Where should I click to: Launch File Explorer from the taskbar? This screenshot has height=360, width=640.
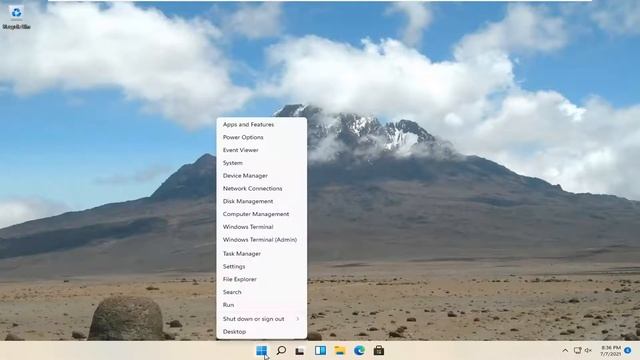(340, 350)
